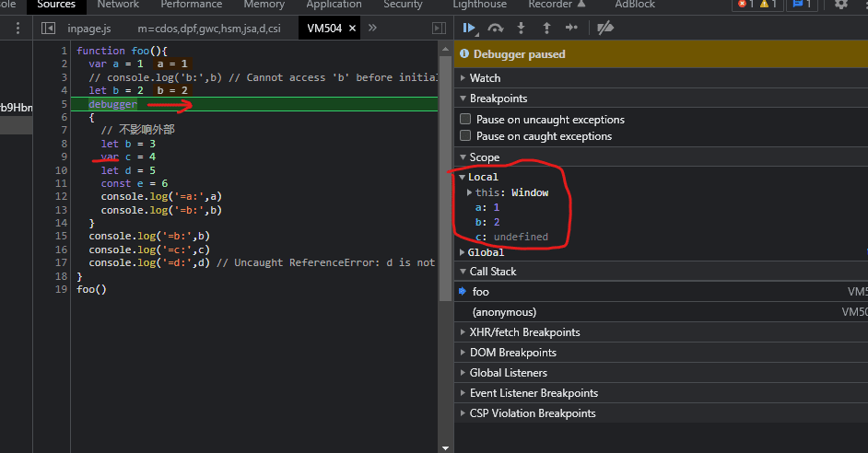
Task: Click Step over next function call
Action: pyautogui.click(x=496, y=29)
